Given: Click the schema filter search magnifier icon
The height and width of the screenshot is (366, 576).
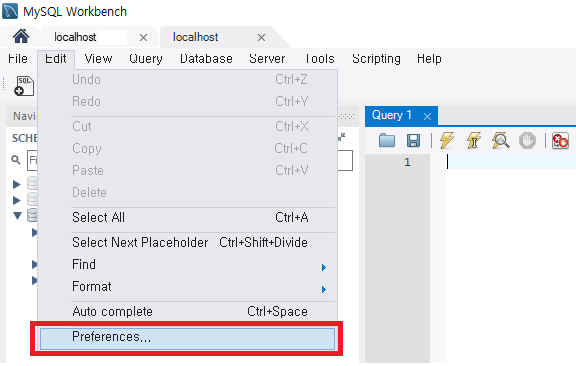Looking at the screenshot, I should click(15, 160).
